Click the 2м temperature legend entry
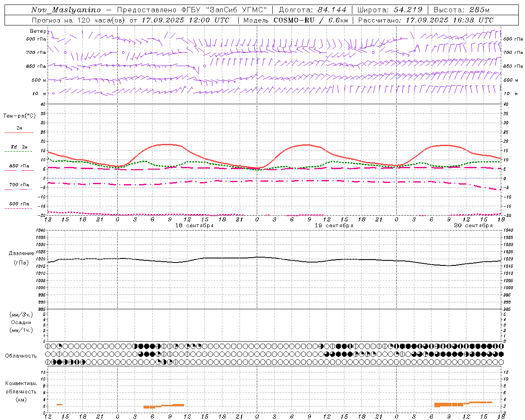This screenshot has width=525, height=420. pyautogui.click(x=19, y=128)
